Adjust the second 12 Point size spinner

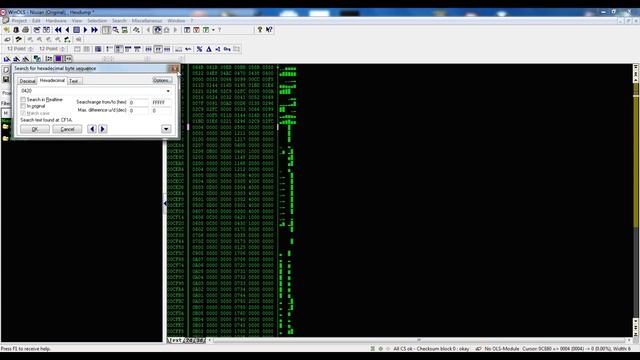pos(62,49)
